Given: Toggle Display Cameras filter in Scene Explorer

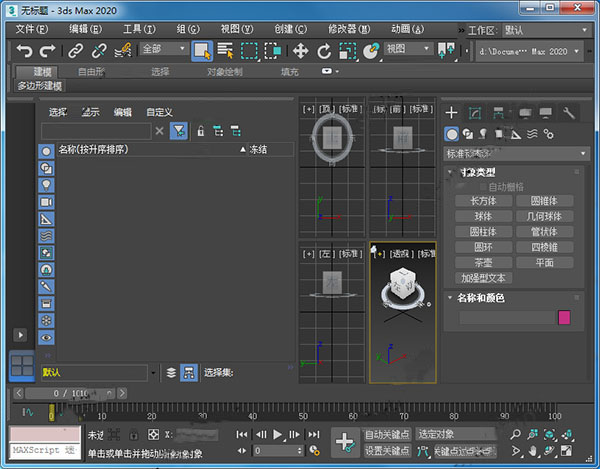Looking at the screenshot, I should click(x=46, y=202).
